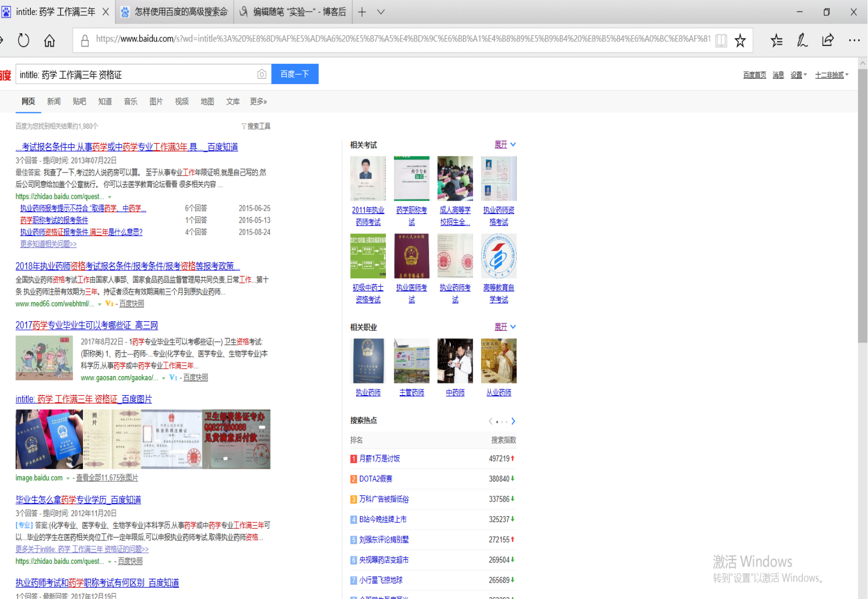Viewport: 868px width, 599px height.
Task: Open 文库 search category
Action: tap(233, 102)
